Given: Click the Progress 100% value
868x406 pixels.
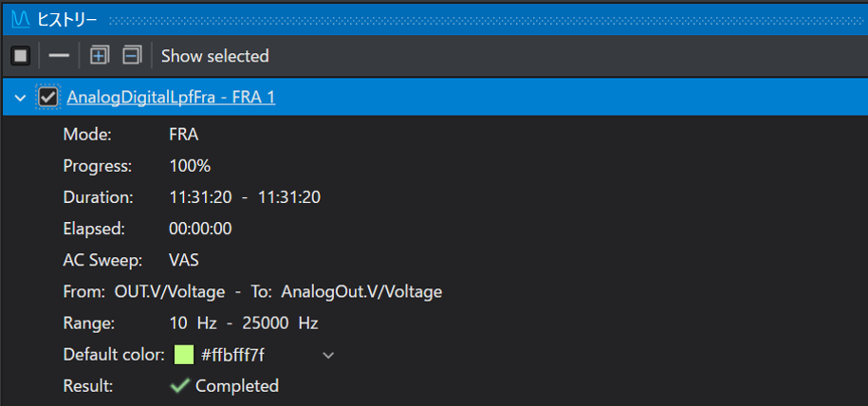Looking at the screenshot, I should coord(190,166).
